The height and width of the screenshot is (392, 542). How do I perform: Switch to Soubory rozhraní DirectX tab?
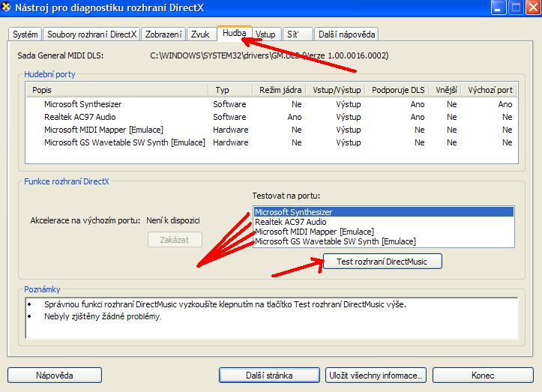(x=91, y=34)
